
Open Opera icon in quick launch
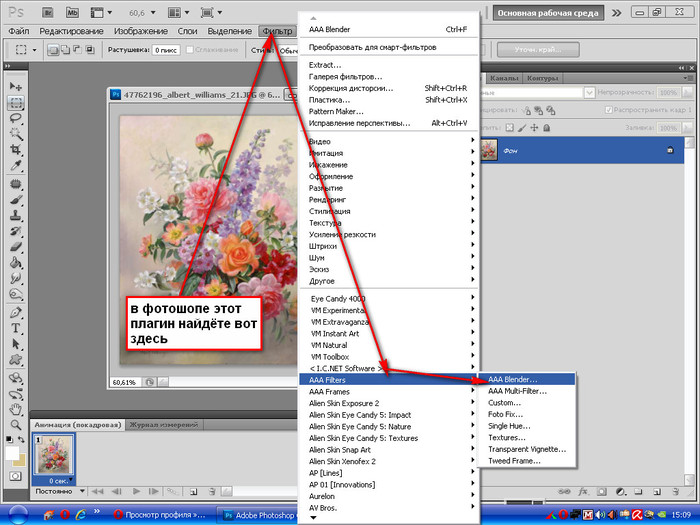[65, 515]
